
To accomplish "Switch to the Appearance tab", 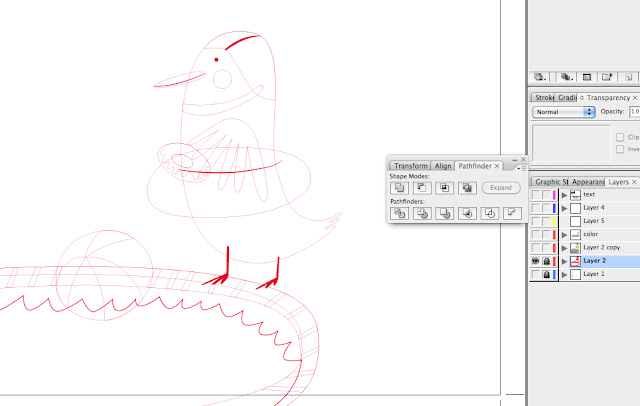I will pyautogui.click(x=587, y=182).
